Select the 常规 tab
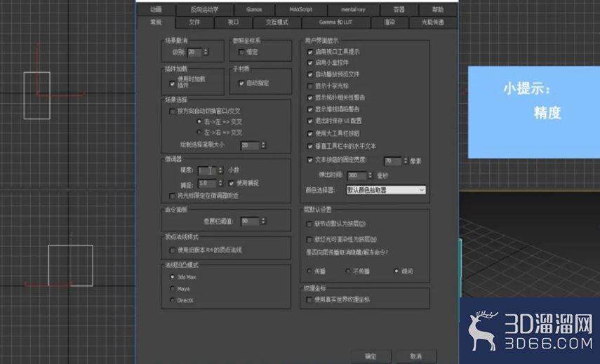 click(x=156, y=22)
